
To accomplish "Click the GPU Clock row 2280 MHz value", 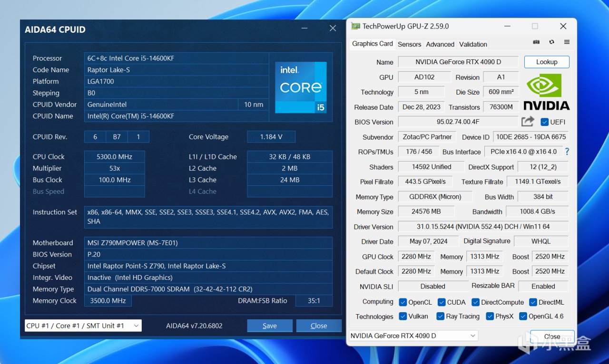I will [416, 257].
